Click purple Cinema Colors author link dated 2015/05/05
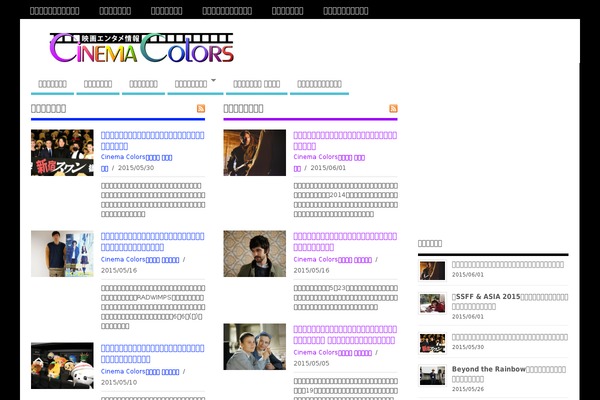 point(333,353)
